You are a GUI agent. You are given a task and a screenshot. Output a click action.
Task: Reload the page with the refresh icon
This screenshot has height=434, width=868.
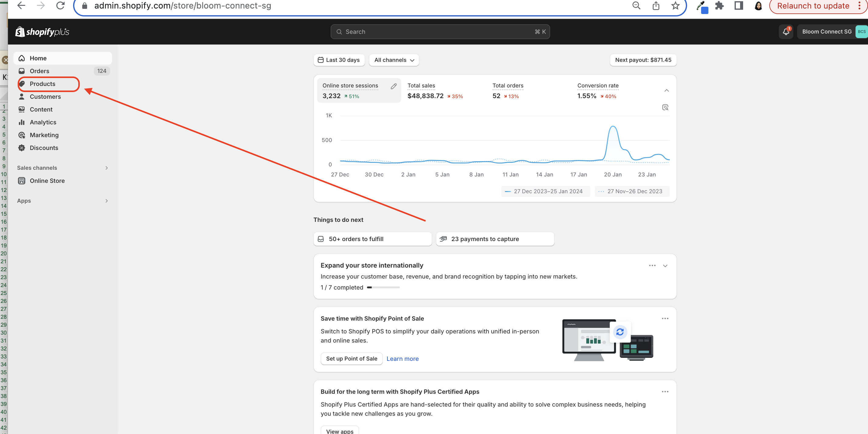[x=60, y=5]
